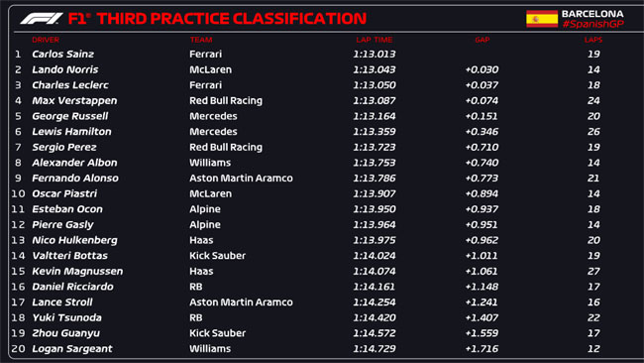644x363 pixels.
Task: Click Oscar Piastri position number 10
Action: click(x=18, y=193)
